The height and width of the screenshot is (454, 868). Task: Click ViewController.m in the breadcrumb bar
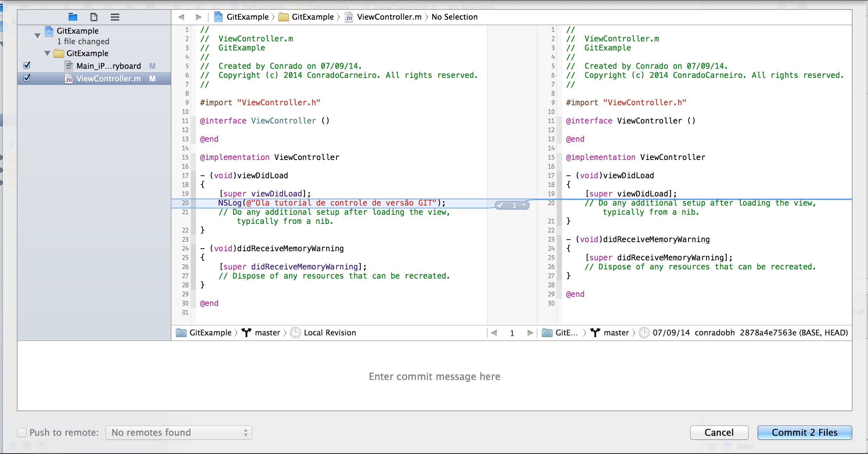point(388,17)
